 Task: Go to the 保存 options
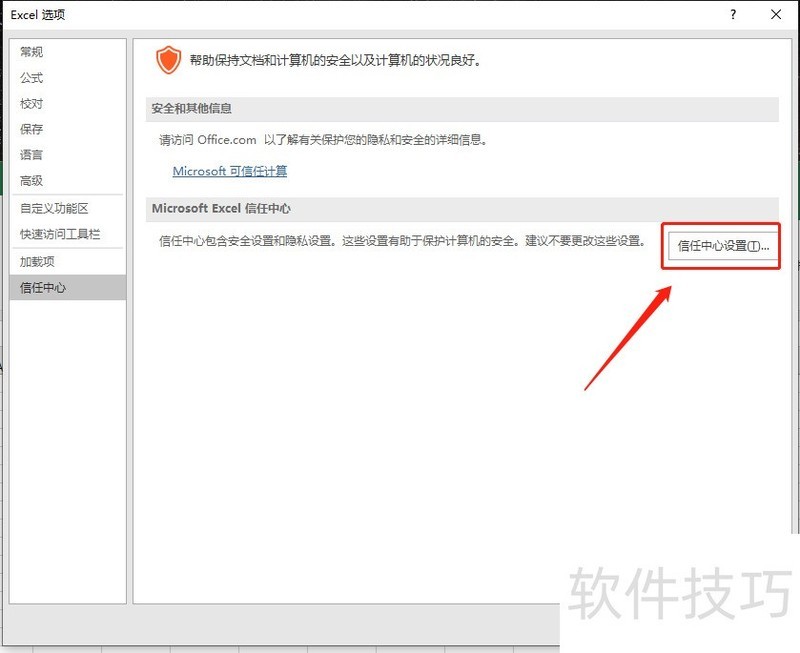click(x=32, y=129)
